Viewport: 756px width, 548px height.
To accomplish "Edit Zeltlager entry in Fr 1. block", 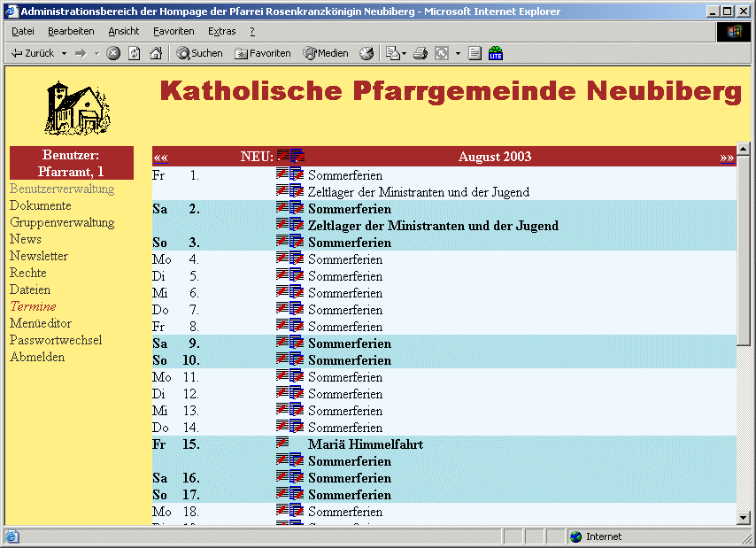I will (x=282, y=190).
